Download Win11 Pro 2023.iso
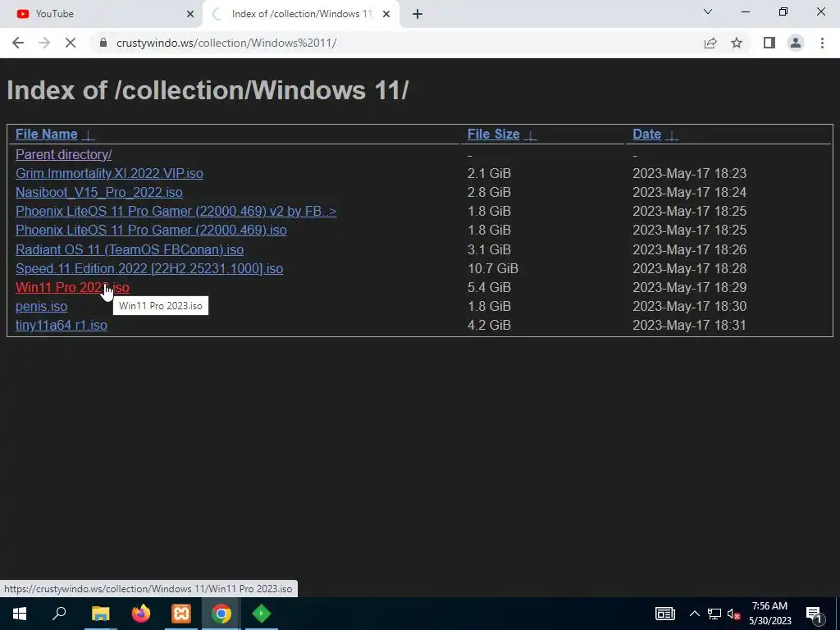 click(72, 287)
